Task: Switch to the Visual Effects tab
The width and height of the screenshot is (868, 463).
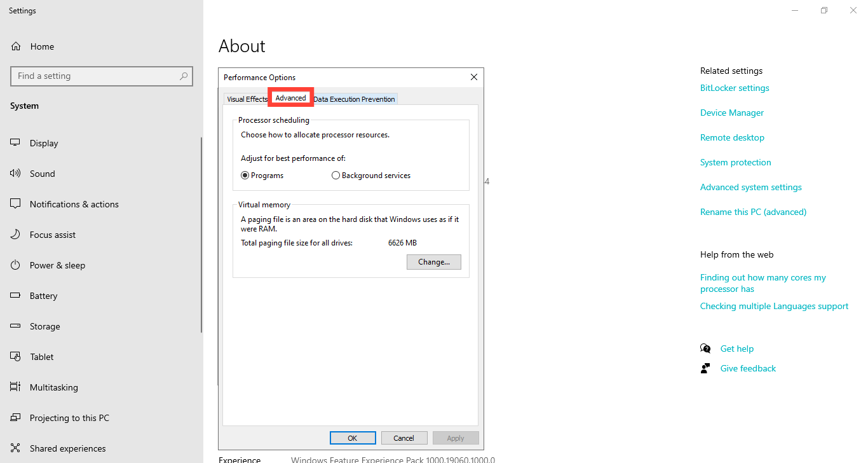Action: (247, 99)
